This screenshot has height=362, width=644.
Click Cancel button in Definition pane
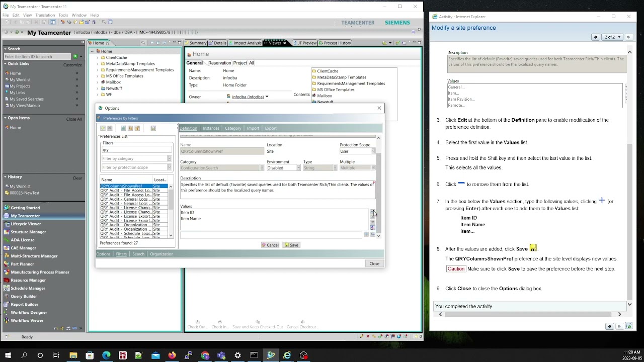tap(270, 245)
